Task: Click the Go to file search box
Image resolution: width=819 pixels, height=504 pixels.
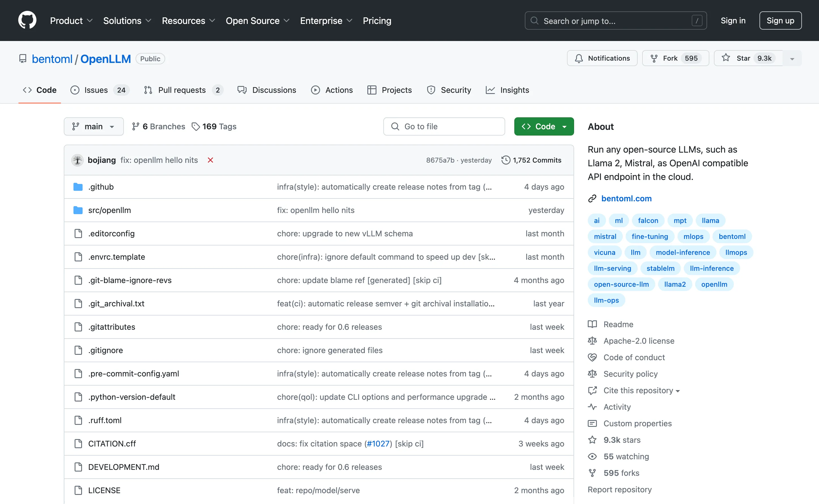Action: (x=444, y=126)
